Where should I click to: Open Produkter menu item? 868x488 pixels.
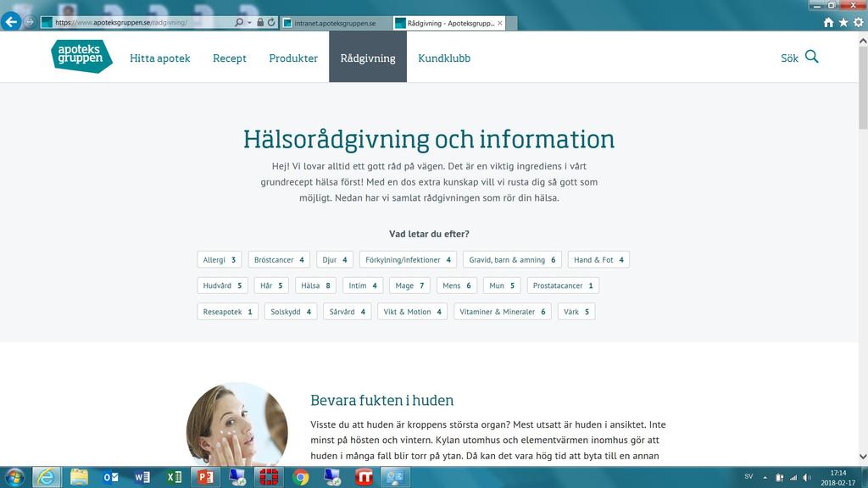293,58
